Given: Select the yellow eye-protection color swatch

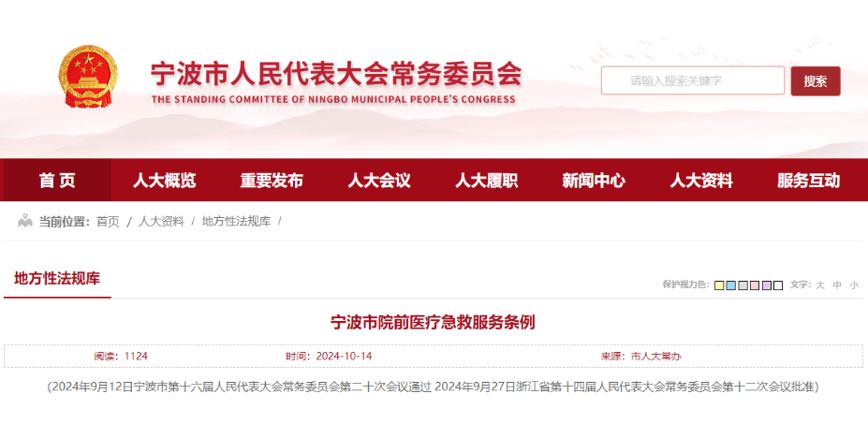Looking at the screenshot, I should [719, 285].
